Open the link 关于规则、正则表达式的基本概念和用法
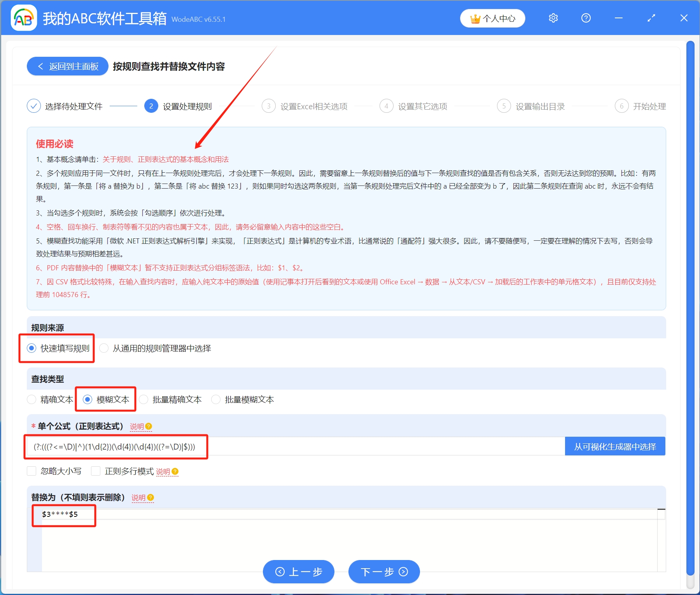 165,159
